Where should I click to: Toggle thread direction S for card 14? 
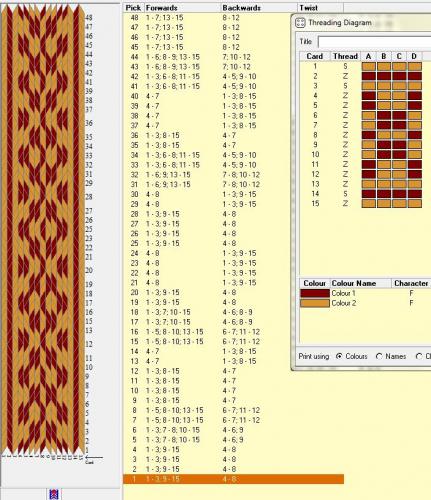click(x=345, y=194)
